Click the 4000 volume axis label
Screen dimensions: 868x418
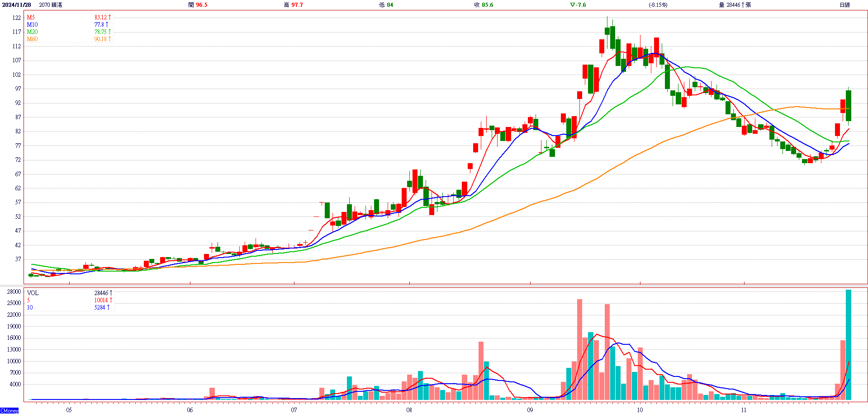[15, 385]
